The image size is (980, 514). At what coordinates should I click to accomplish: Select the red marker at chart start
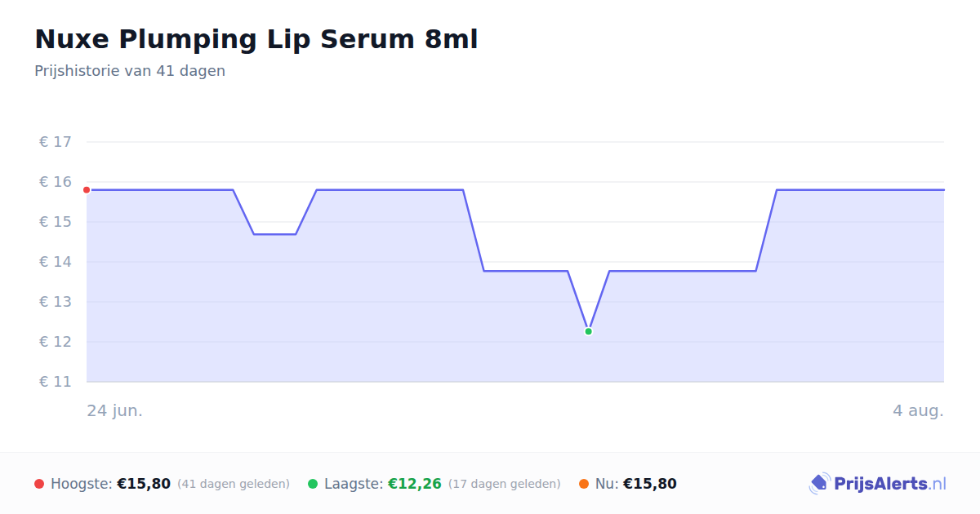[87, 190]
